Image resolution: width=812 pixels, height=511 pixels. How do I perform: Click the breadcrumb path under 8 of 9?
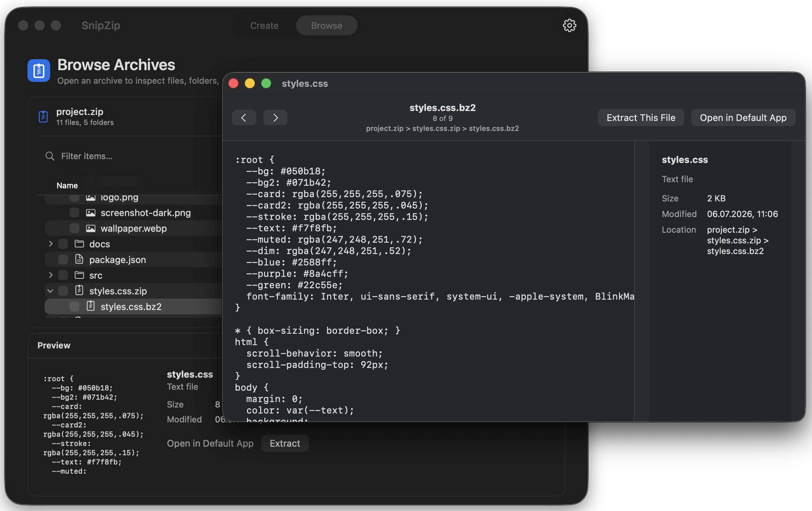coord(442,128)
